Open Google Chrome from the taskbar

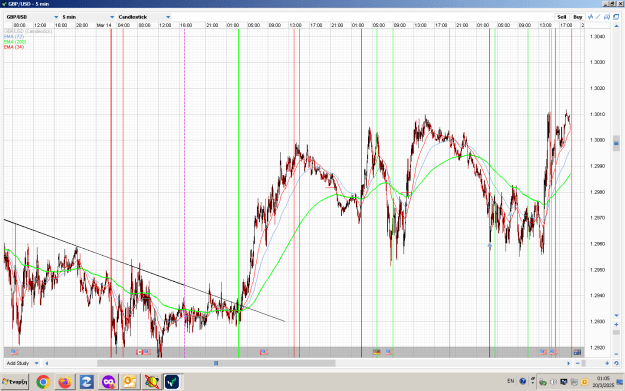(x=43, y=382)
